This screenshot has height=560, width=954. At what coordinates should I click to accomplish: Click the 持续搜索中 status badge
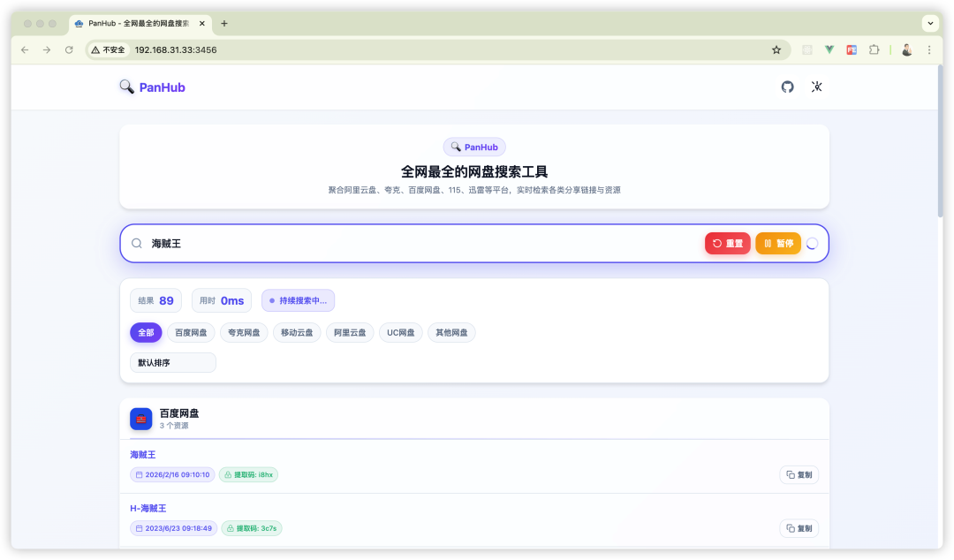click(299, 300)
